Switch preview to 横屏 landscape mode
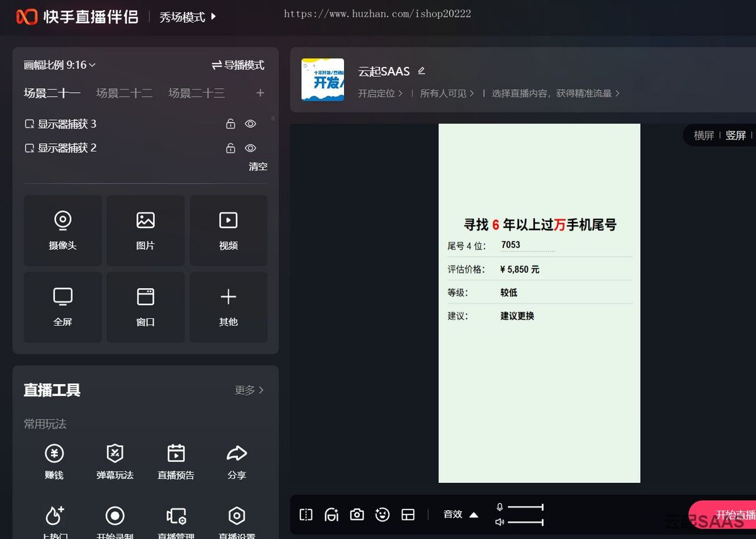This screenshot has height=539, width=756. (x=704, y=135)
